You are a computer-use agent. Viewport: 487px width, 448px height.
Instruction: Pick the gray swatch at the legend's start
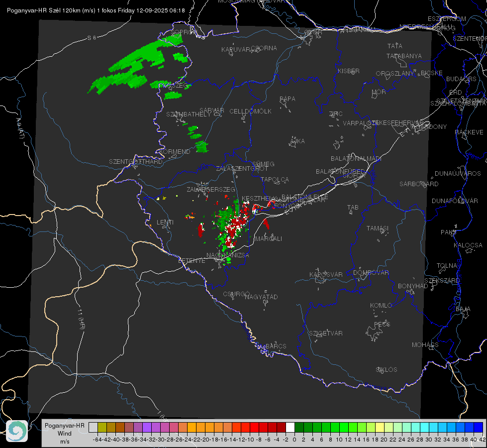point(93,428)
